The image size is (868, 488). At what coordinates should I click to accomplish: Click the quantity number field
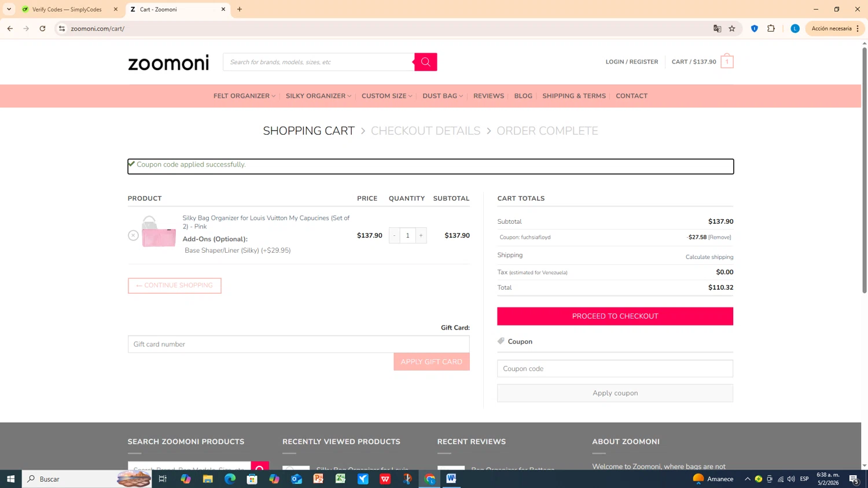click(407, 235)
